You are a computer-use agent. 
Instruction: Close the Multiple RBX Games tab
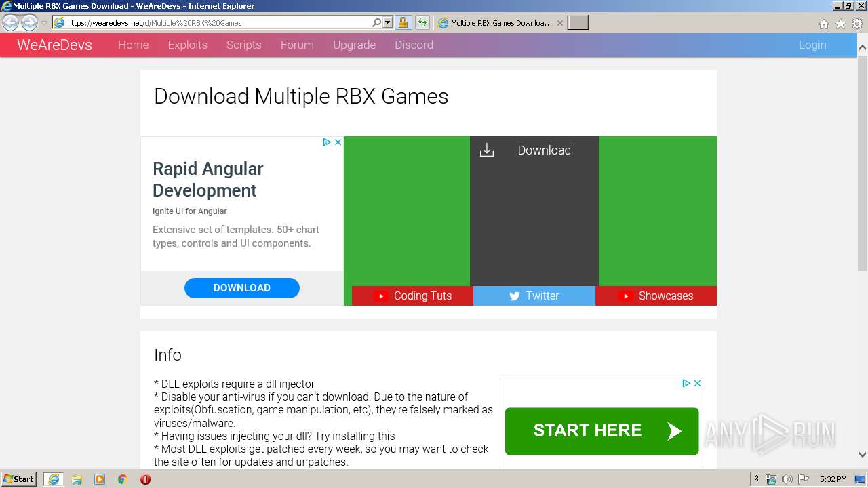pos(559,23)
